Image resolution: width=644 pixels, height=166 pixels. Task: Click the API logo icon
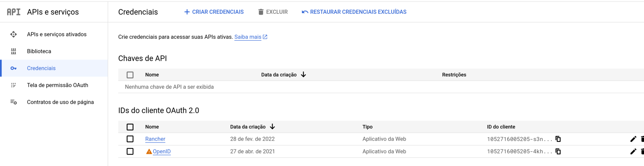tap(14, 12)
